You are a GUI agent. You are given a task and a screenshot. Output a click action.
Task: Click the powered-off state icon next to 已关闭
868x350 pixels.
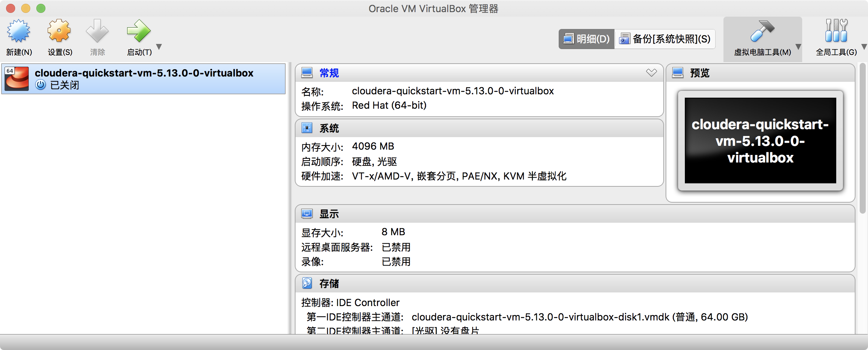pos(40,85)
